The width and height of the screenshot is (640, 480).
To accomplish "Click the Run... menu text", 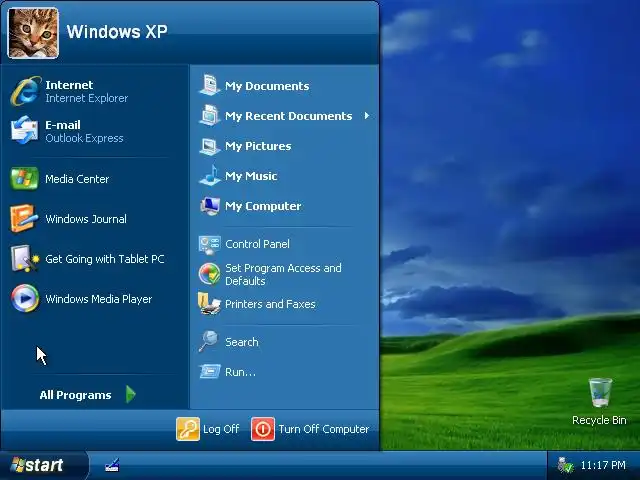I will pyautogui.click(x=240, y=372).
